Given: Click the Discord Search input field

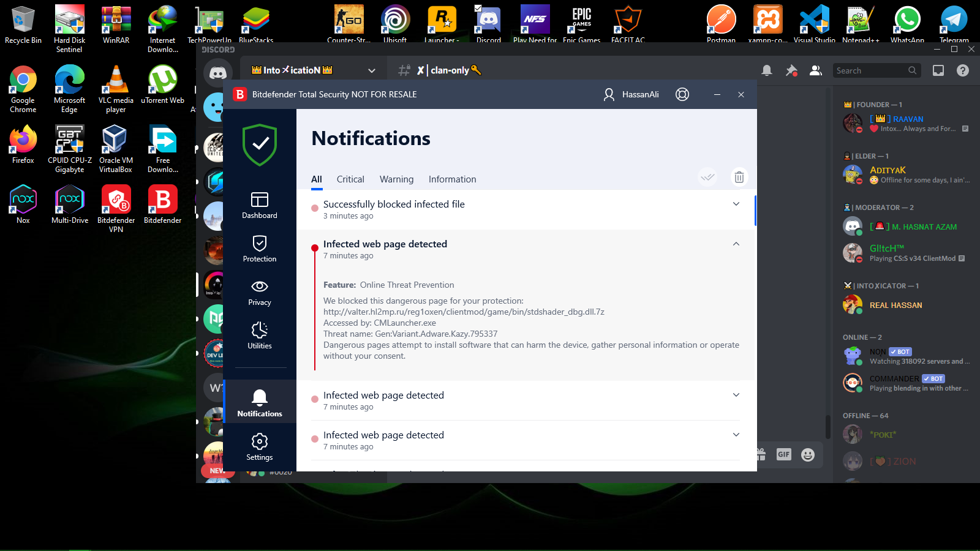Looking at the screenshot, I should pyautogui.click(x=870, y=70).
